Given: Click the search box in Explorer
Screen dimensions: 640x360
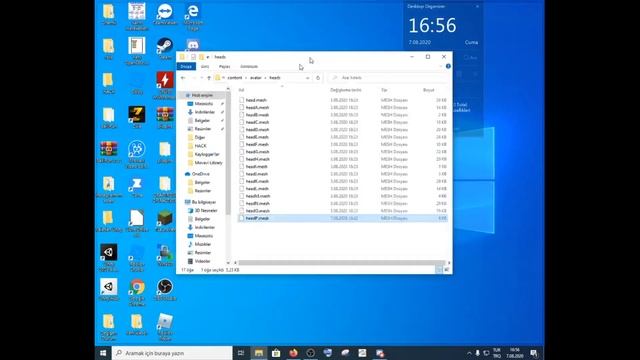Looking at the screenshot, I should (x=388, y=78).
